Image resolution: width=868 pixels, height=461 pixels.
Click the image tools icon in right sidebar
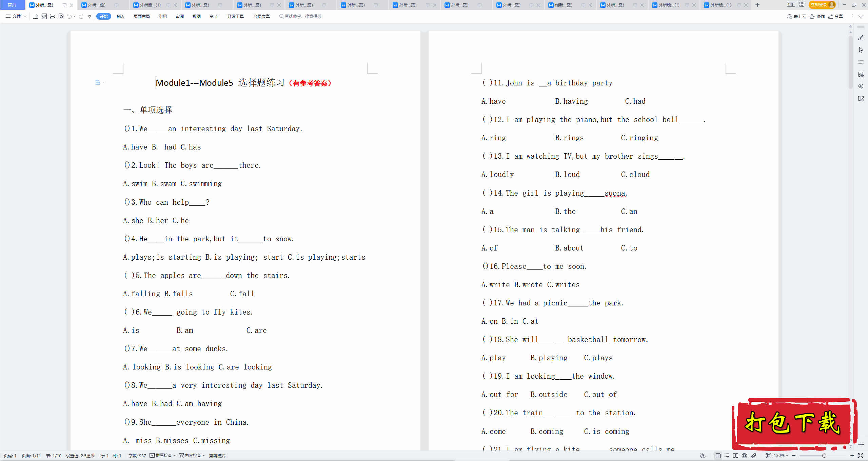[x=861, y=74]
